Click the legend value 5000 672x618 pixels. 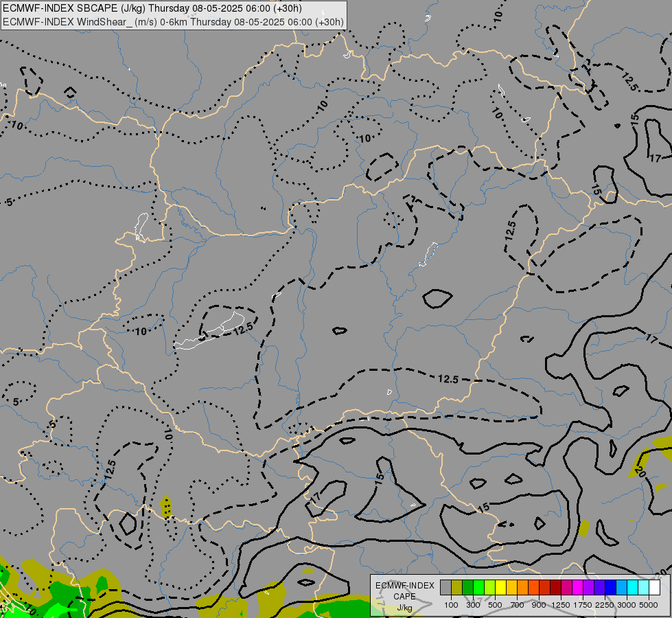pyautogui.click(x=649, y=605)
